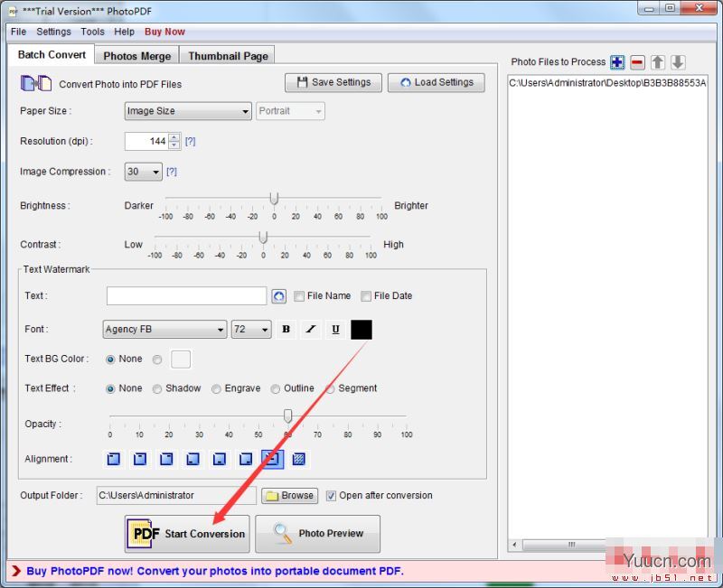Click the Contrast slider handle
723x588 pixels.
263,238
